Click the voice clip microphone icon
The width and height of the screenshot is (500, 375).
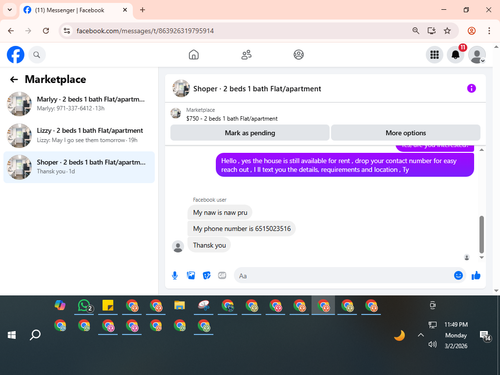coord(175,276)
